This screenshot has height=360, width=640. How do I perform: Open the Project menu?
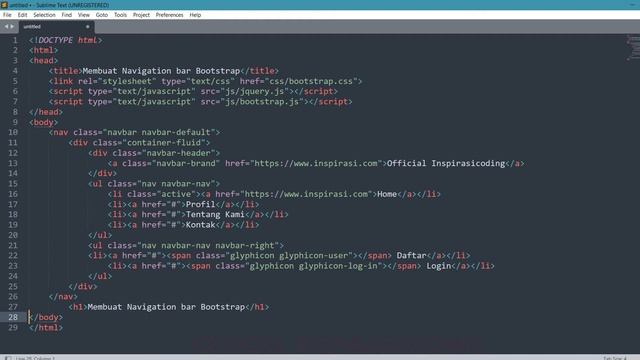[141, 15]
